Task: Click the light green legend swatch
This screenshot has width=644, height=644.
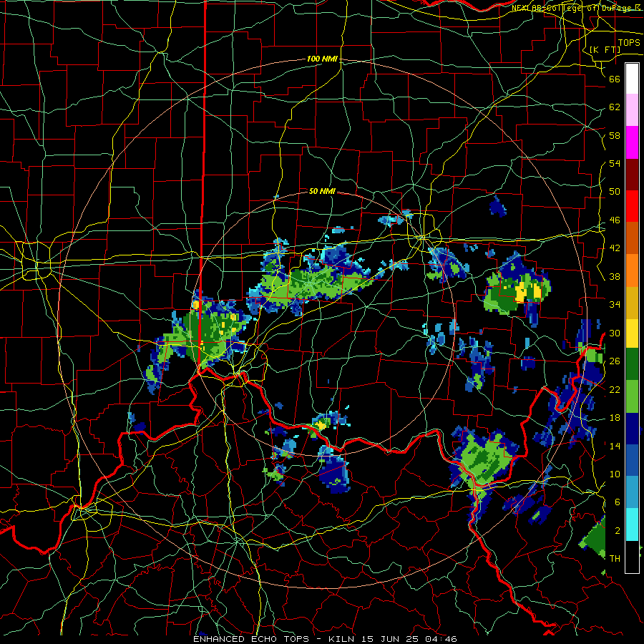Action: point(632,396)
